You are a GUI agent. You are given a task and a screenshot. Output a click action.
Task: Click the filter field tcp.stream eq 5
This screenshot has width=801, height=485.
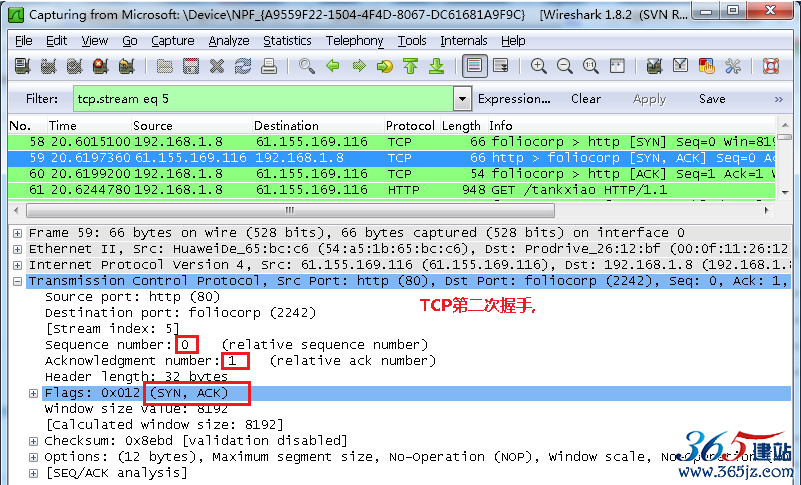263,99
